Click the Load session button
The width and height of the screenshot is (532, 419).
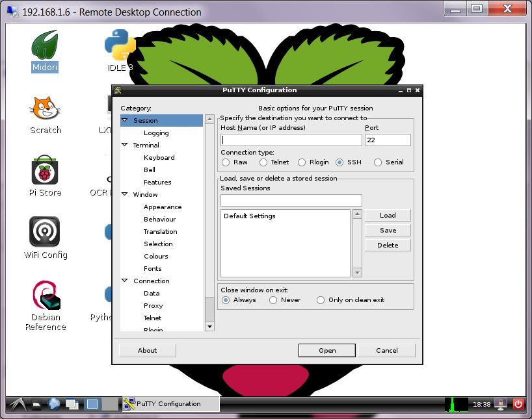pyautogui.click(x=388, y=216)
